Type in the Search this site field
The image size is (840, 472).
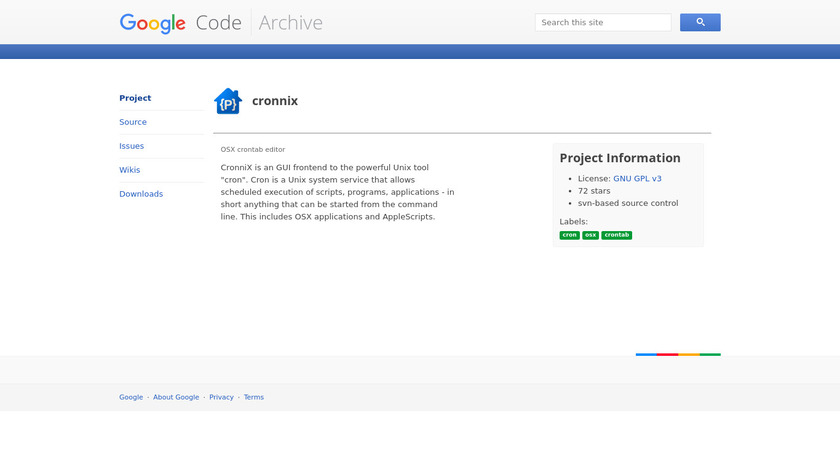point(603,22)
